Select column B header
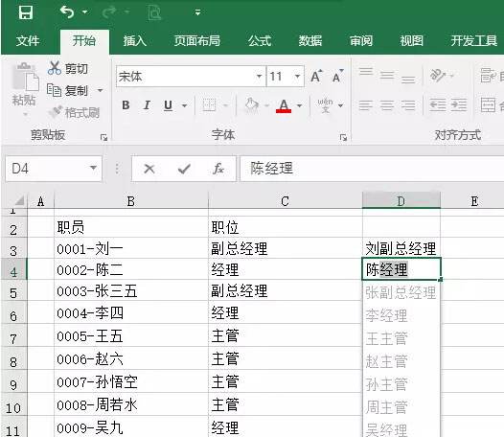Image resolution: width=504 pixels, height=437 pixels. click(131, 201)
